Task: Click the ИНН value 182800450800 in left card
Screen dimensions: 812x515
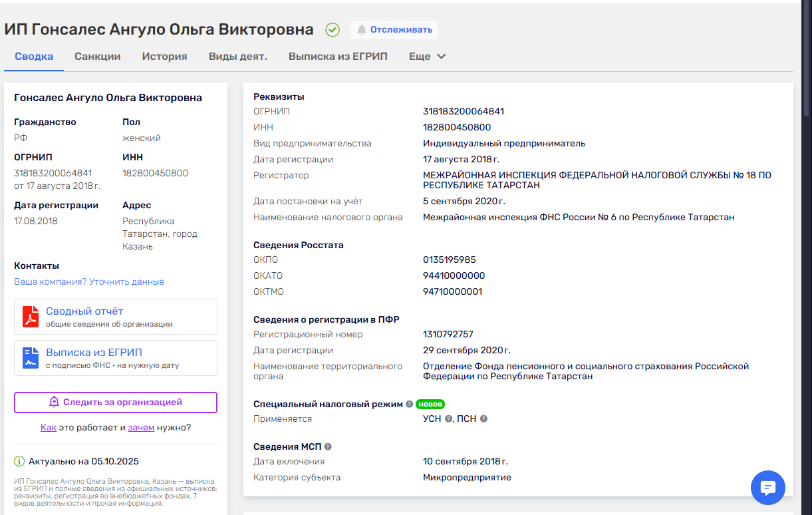Action: 155,174
